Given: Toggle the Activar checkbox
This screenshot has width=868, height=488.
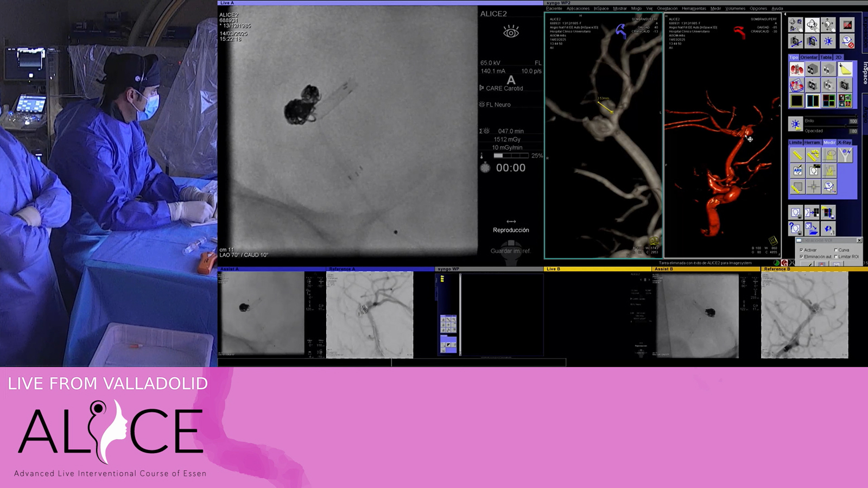Looking at the screenshot, I should click(x=802, y=250).
